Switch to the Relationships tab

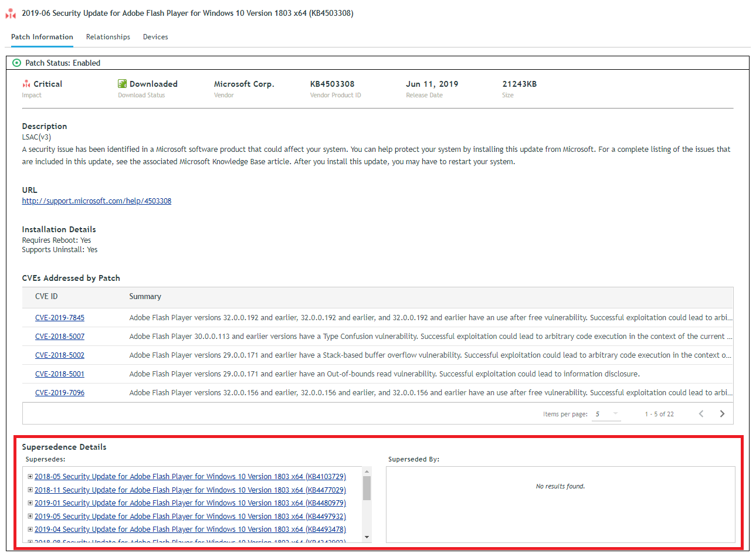[x=108, y=37]
